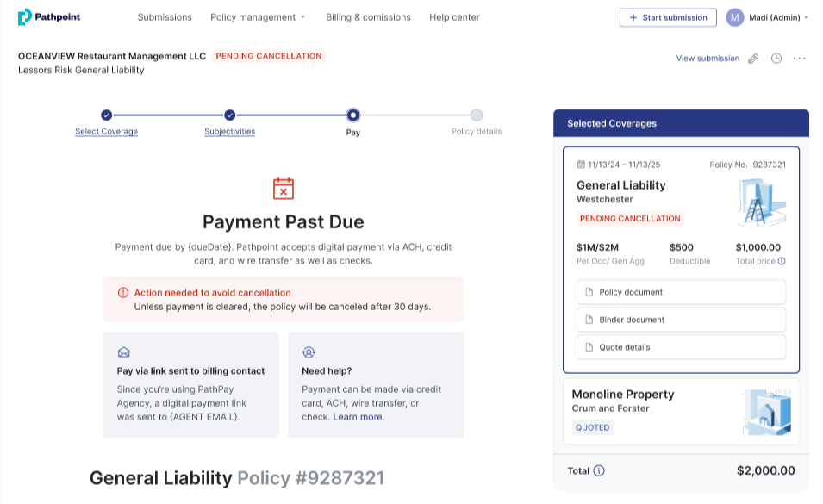Open the Help center menu item
Viewport: 823px width, 504px height.
pyautogui.click(x=454, y=17)
